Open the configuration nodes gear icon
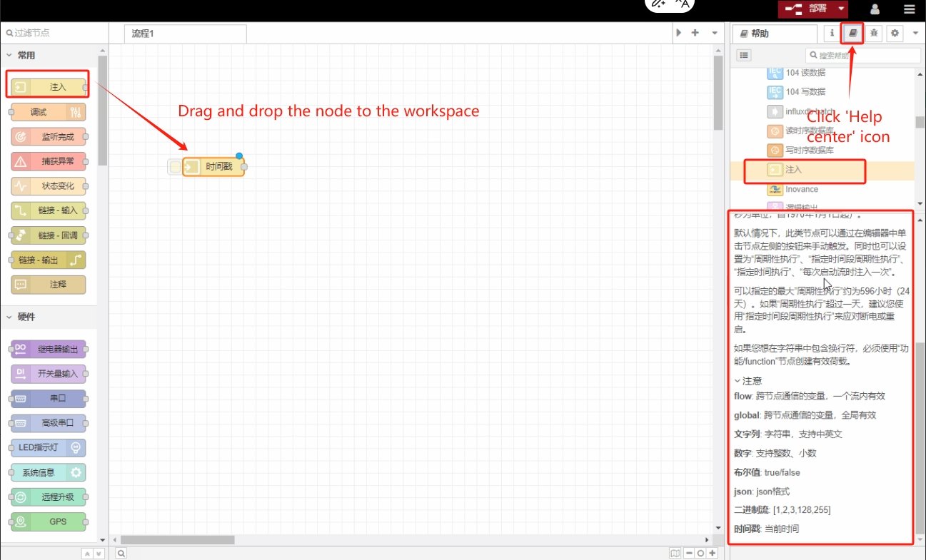 [x=895, y=33]
